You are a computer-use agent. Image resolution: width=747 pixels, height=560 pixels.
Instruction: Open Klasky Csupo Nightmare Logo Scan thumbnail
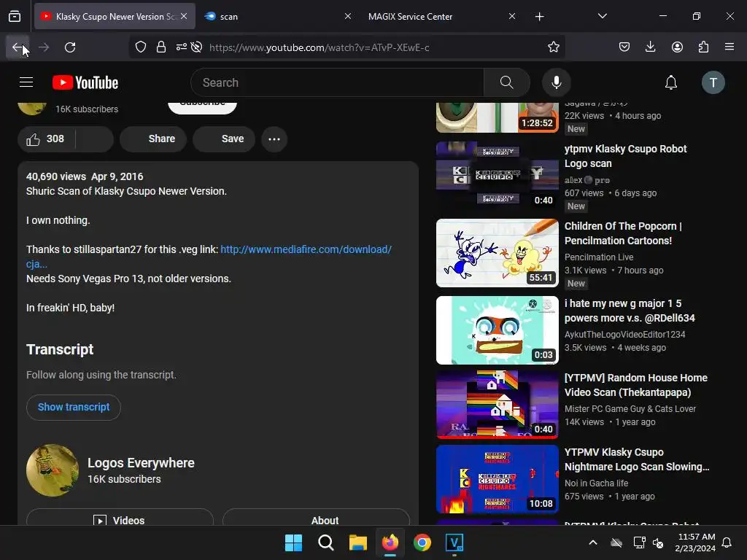[497, 479]
